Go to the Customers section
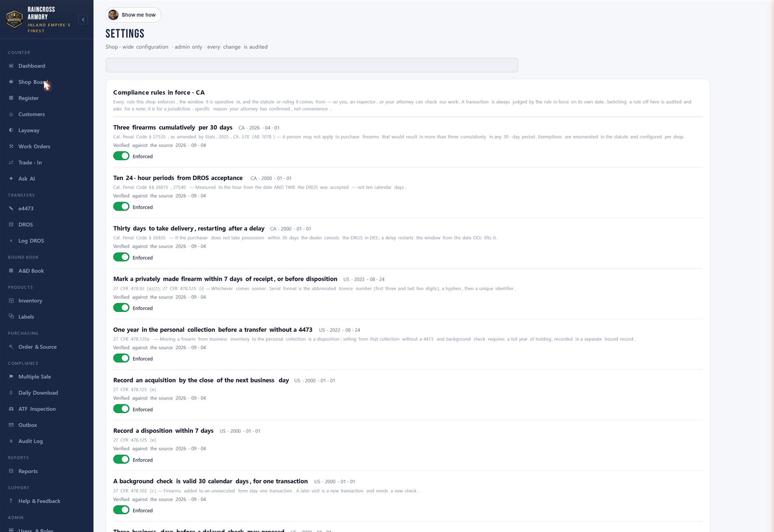Screen dimensions: 774x532 [x=31, y=114]
